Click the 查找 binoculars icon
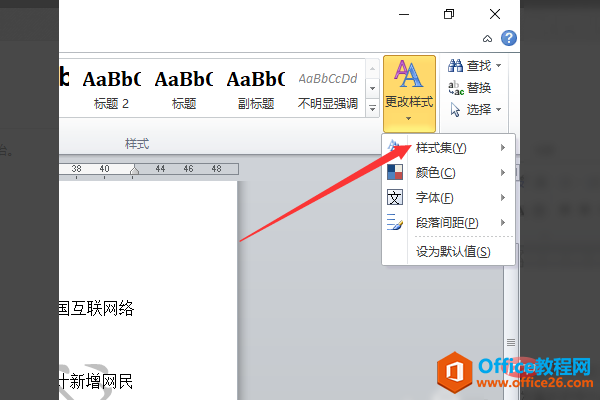 [x=455, y=65]
